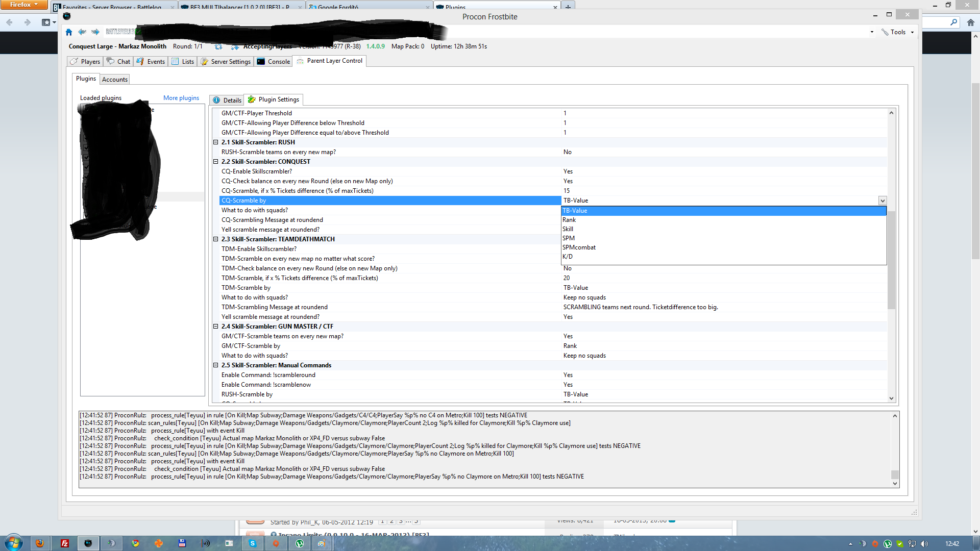Toggle CQ-Scramble by dropdown arrow
Viewport: 980px width, 551px height.
click(882, 201)
